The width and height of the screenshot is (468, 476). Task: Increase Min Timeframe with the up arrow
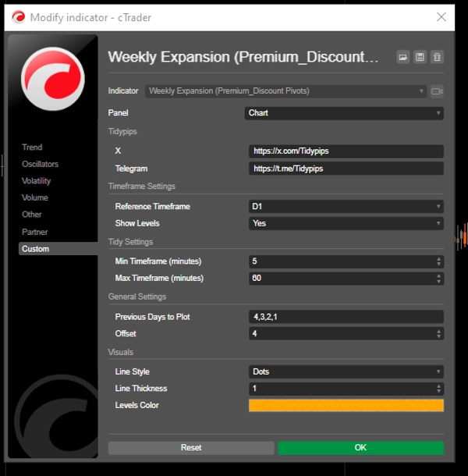(439, 258)
